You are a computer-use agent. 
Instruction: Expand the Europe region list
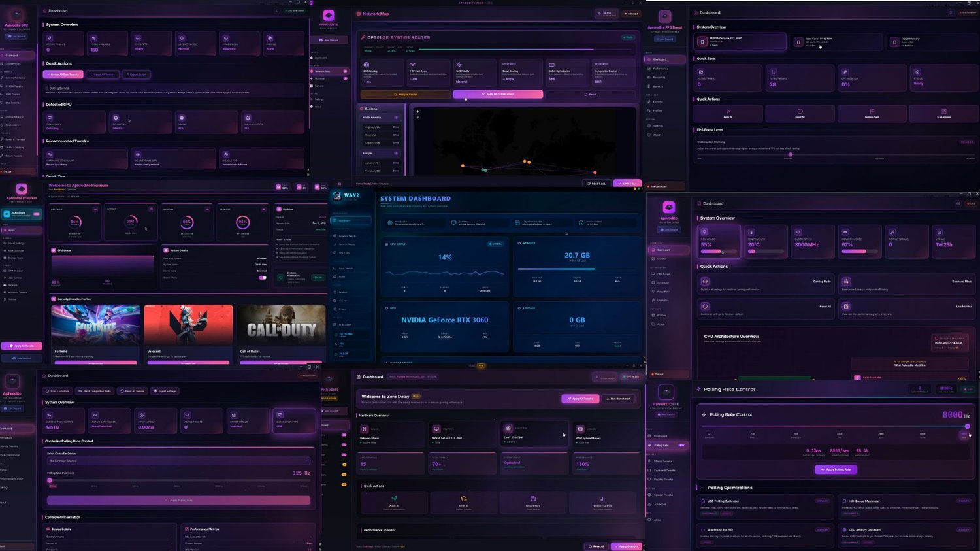pyautogui.click(x=381, y=154)
